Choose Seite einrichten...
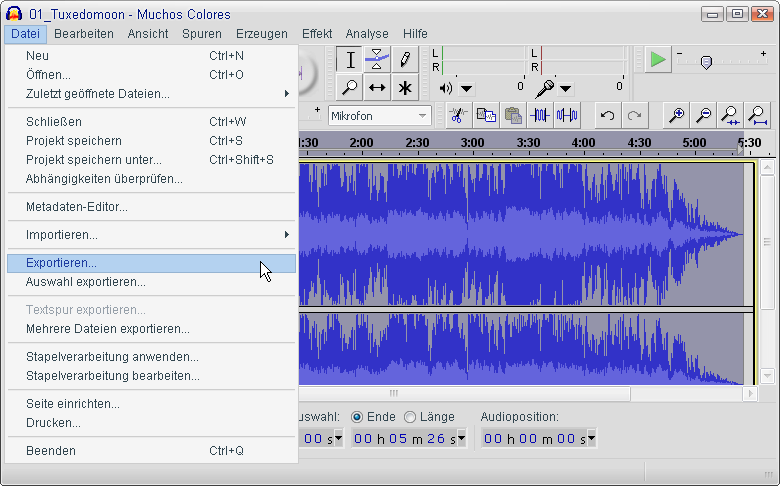The height and width of the screenshot is (486, 780). 152,403
